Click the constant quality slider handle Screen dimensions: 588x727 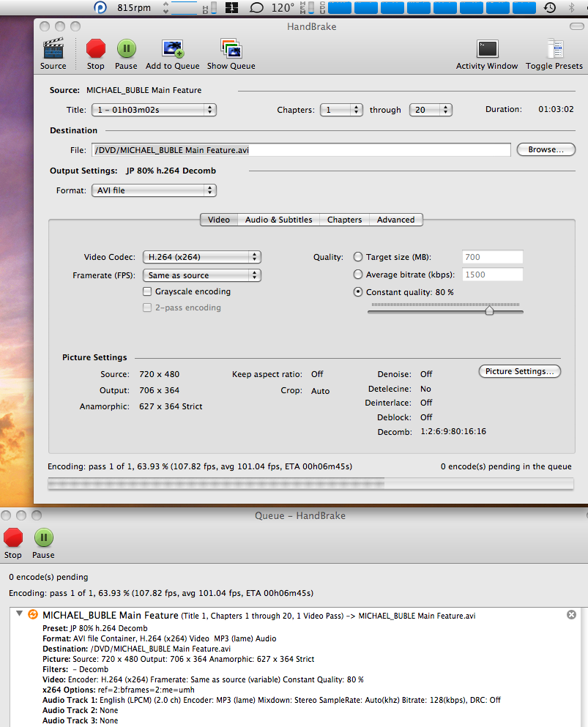point(489,310)
